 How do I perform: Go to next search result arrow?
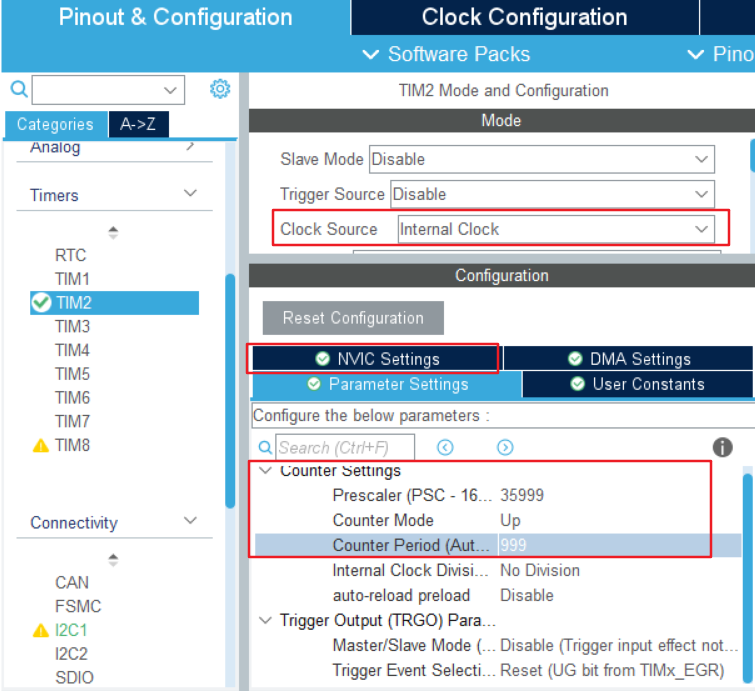(x=505, y=448)
